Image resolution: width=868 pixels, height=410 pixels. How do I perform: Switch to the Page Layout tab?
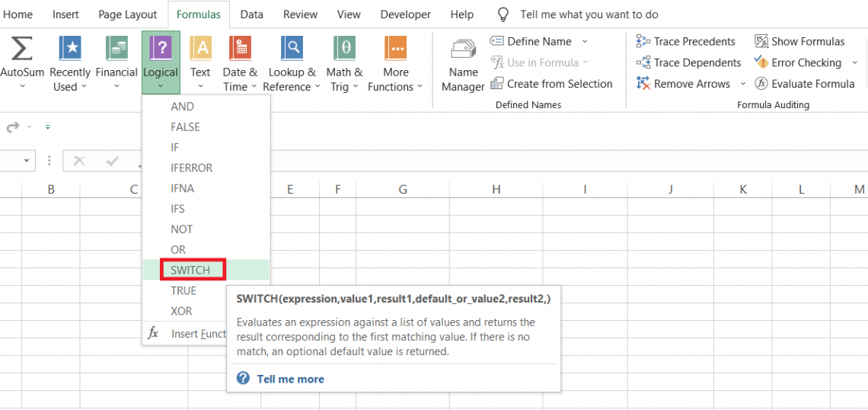pyautogui.click(x=127, y=14)
